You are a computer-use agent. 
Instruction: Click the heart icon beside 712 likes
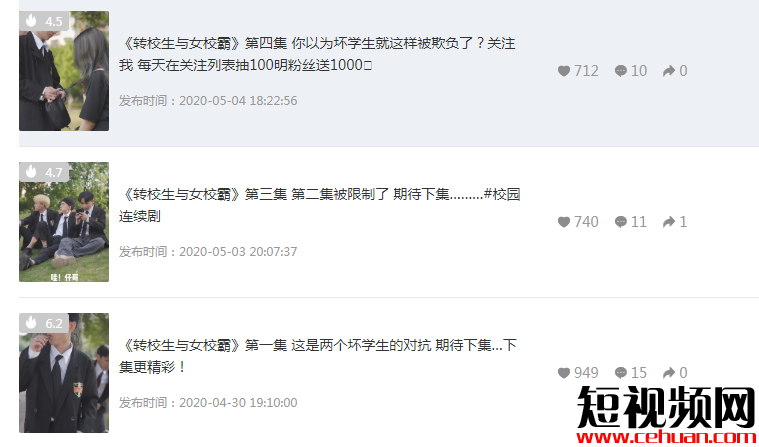click(564, 71)
